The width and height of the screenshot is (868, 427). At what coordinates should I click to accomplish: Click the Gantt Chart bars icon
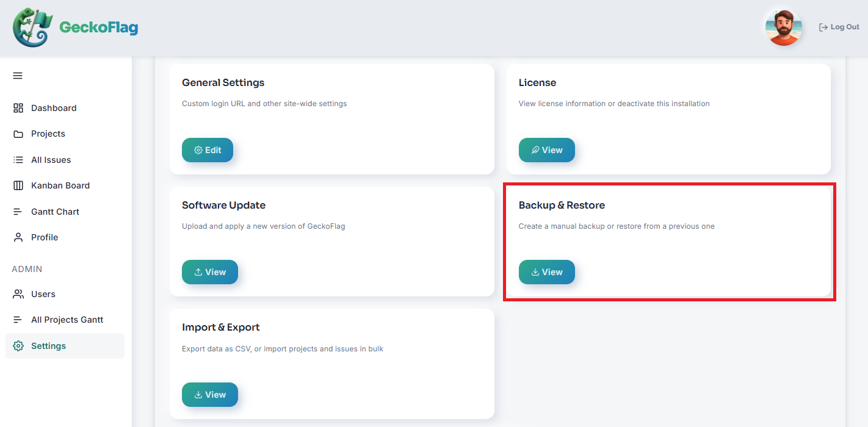(x=18, y=212)
